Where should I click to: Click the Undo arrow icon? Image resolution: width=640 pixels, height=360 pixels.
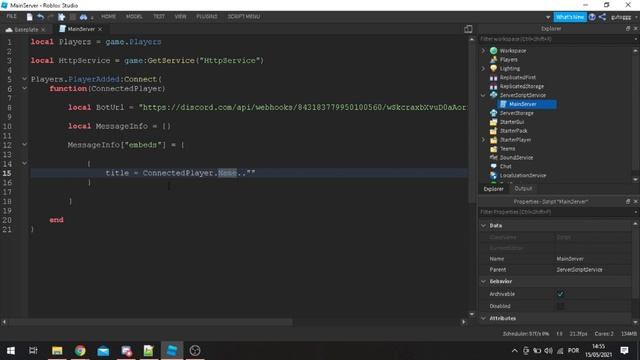40,17
